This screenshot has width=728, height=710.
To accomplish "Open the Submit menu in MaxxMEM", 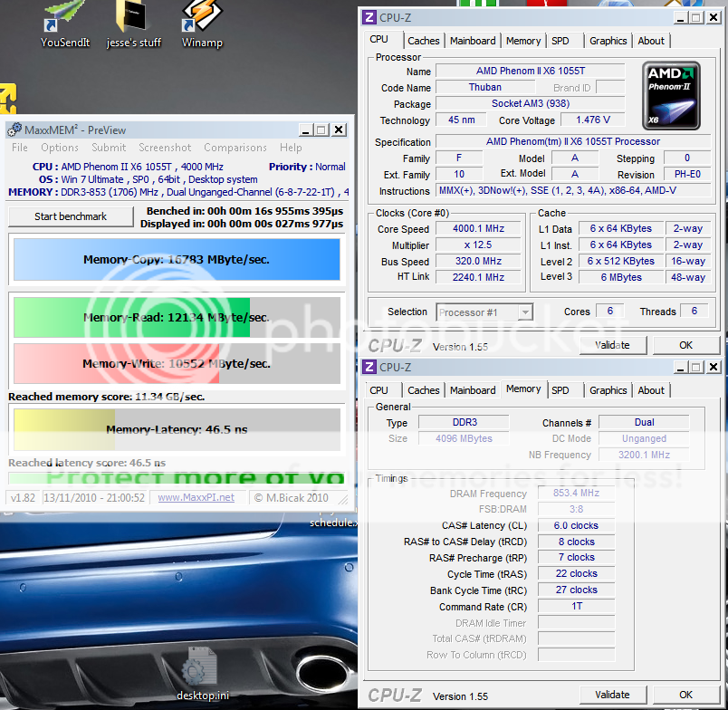I will [109, 148].
